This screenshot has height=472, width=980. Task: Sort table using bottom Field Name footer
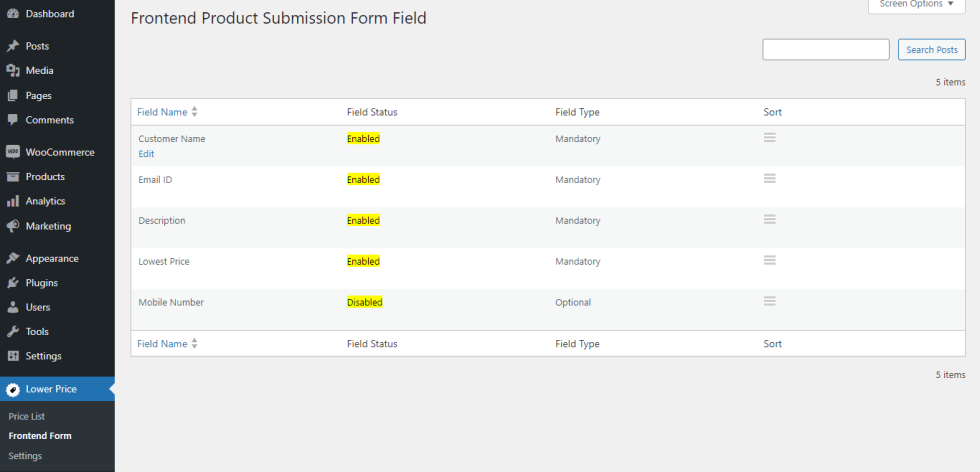click(x=162, y=344)
